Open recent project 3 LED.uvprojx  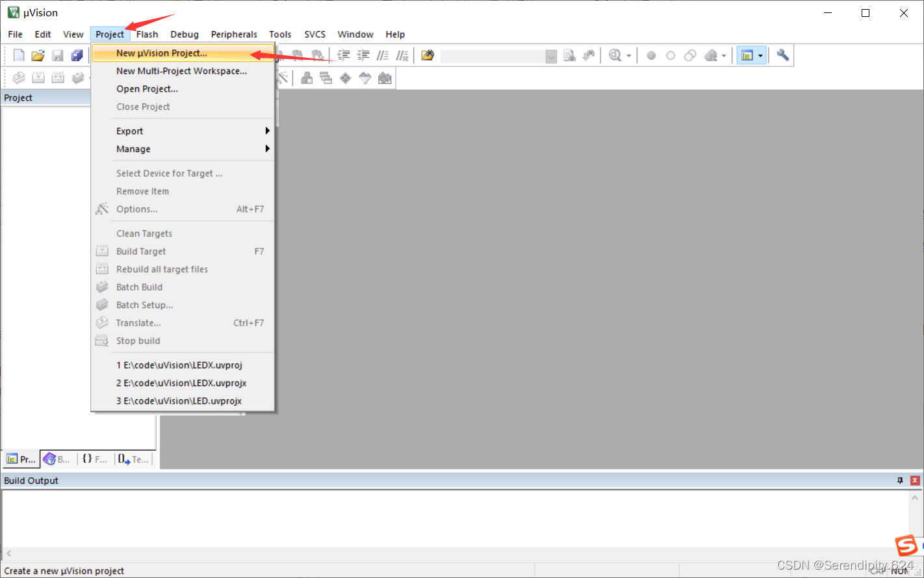tap(183, 401)
